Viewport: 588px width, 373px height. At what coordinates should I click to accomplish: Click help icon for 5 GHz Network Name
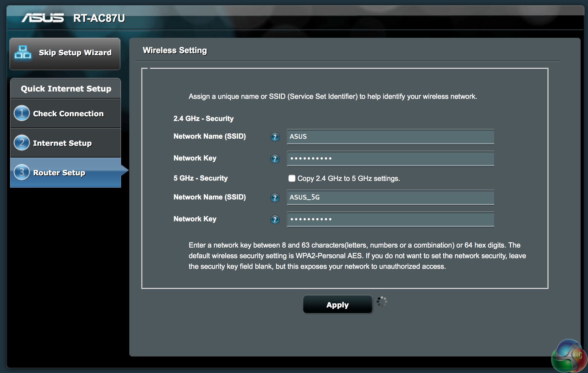click(275, 198)
